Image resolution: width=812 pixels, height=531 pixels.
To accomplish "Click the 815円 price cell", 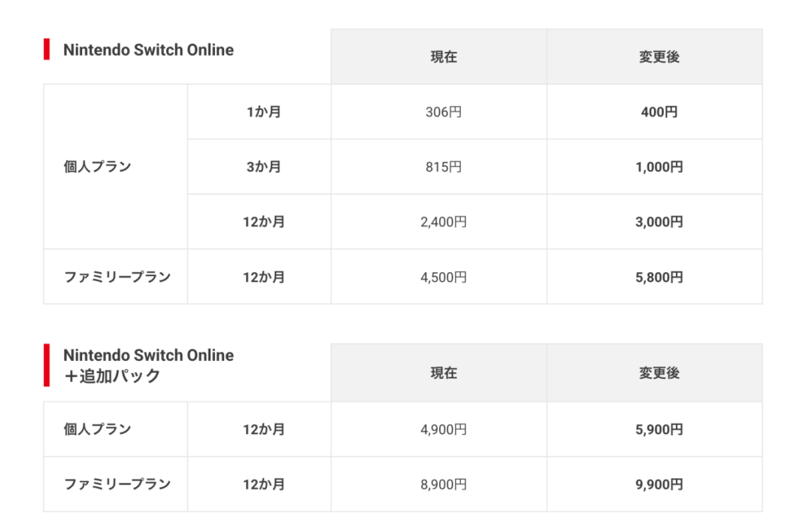I will pyautogui.click(x=444, y=167).
